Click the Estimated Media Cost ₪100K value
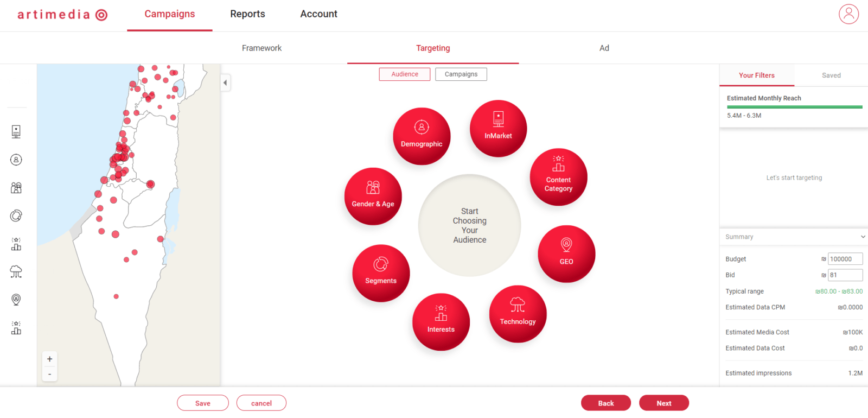868x418 pixels. pos(852,332)
